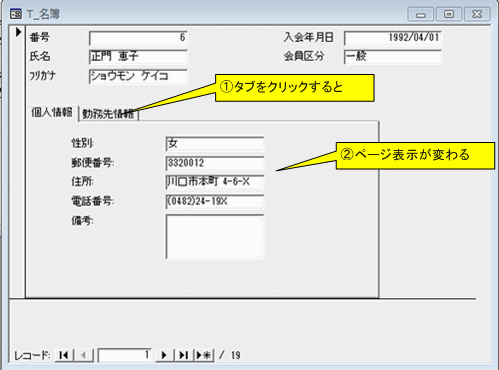The width and height of the screenshot is (499, 370).
Task: Create a new record with asterisk button
Action: (x=204, y=355)
